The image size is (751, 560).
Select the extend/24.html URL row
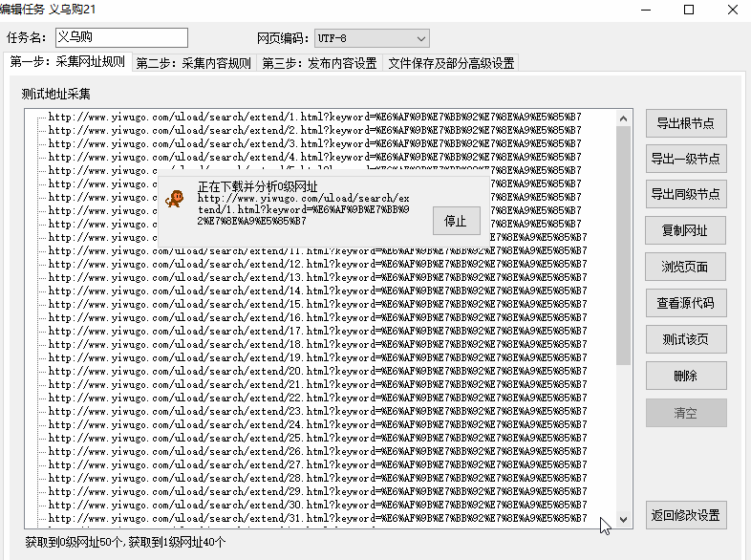point(317,425)
